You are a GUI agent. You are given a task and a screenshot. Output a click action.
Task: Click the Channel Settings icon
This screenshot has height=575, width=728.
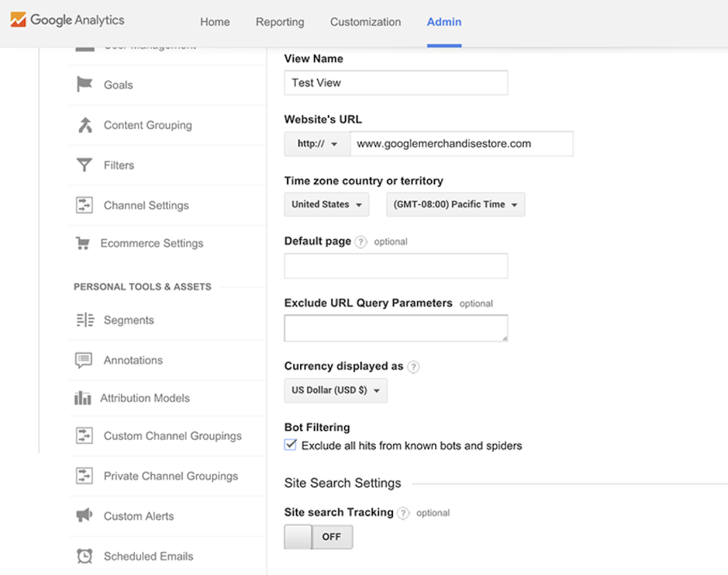[84, 205]
